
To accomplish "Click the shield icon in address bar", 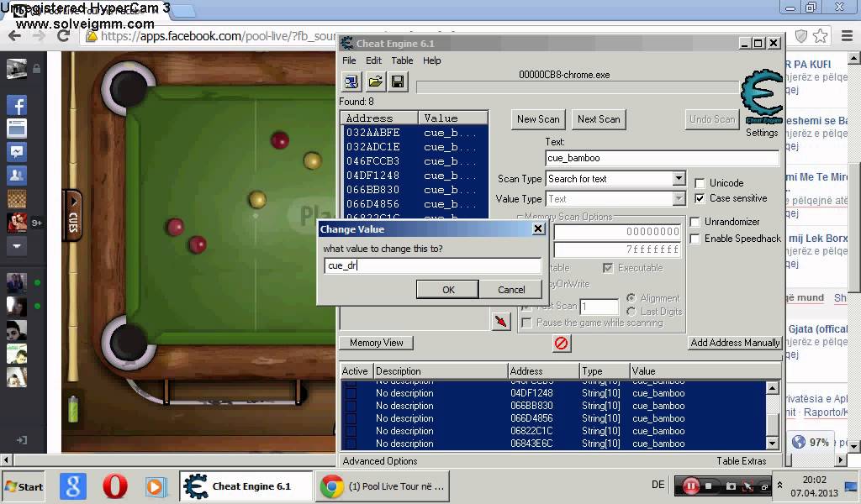I will pos(801,36).
